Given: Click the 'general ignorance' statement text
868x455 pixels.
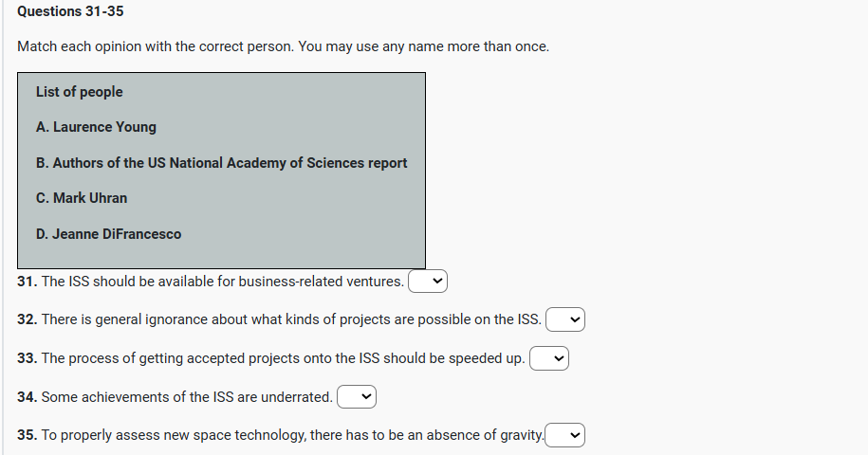Looking at the screenshot, I should pos(291,319).
